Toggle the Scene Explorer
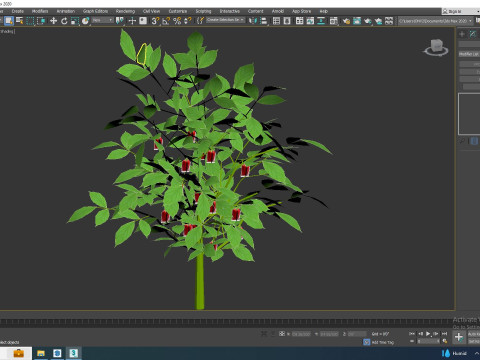 pyautogui.click(x=276, y=21)
